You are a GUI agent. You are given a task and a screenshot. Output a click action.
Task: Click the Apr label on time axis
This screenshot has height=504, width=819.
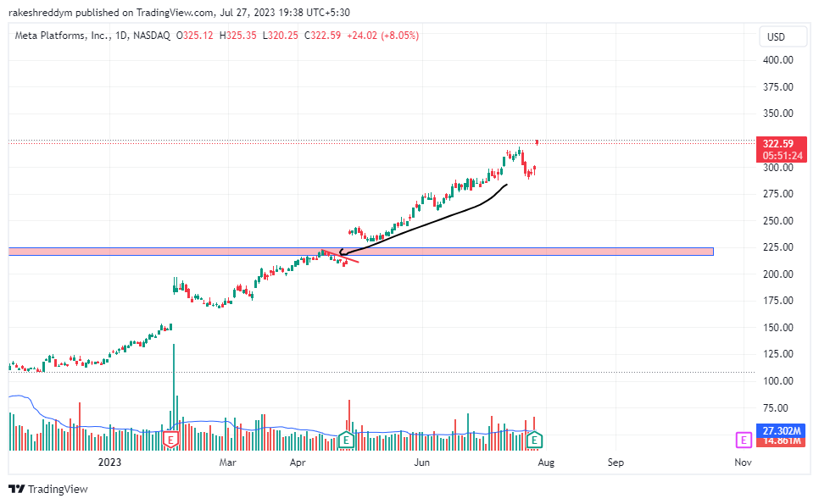coord(298,462)
